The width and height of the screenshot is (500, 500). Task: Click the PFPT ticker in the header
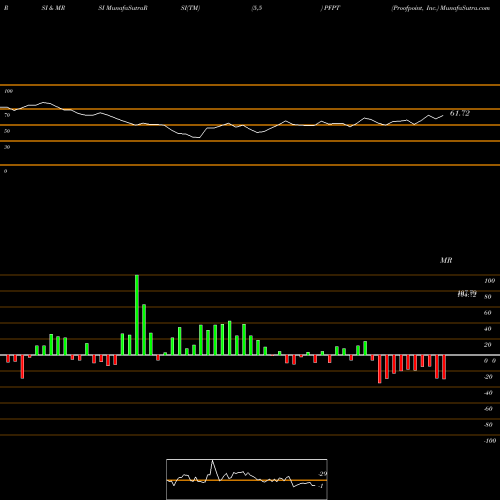tap(332, 8)
